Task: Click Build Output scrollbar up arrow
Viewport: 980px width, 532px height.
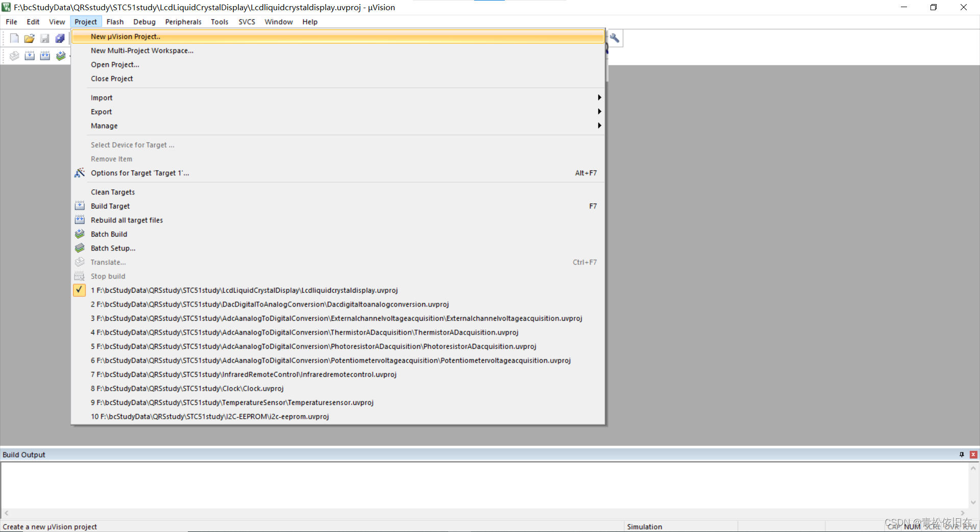Action: coord(973,468)
